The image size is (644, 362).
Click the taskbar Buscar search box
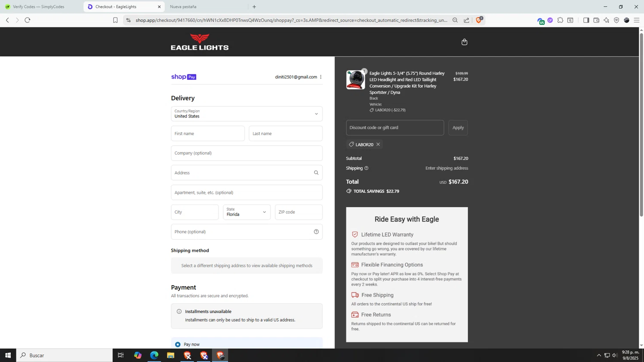pos(64,355)
